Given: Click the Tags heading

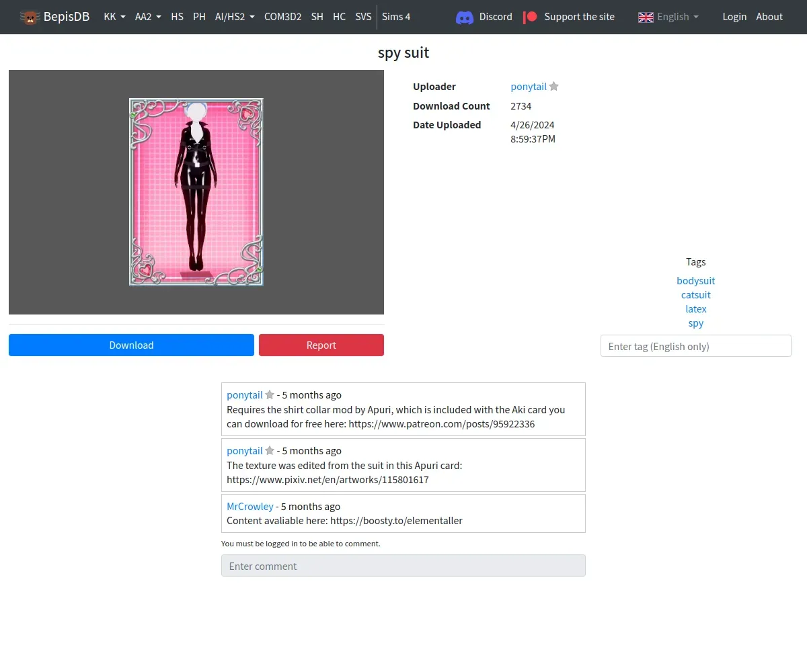Looking at the screenshot, I should pyautogui.click(x=696, y=261).
